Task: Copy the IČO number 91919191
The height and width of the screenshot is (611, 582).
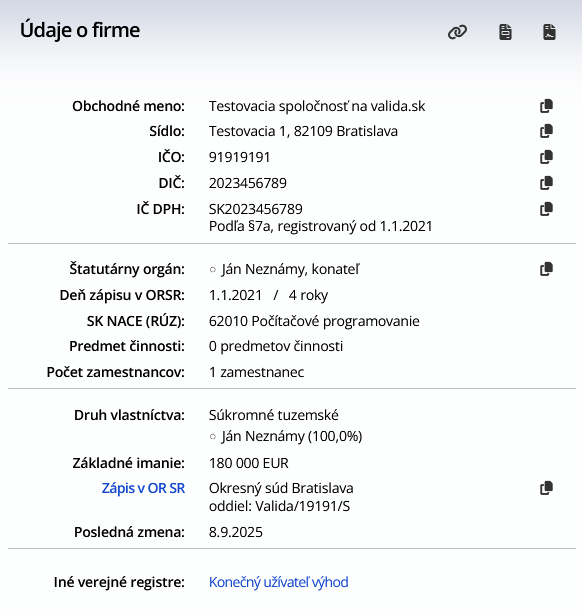Action: pos(547,157)
